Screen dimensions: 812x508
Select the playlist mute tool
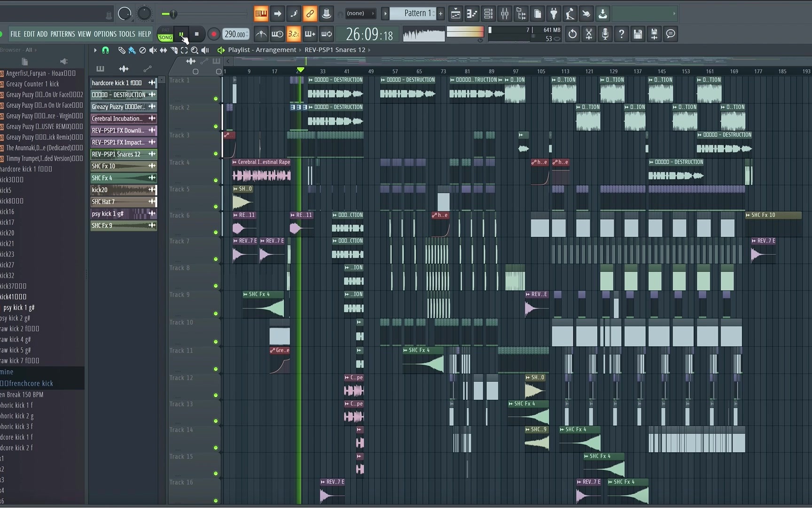point(153,50)
